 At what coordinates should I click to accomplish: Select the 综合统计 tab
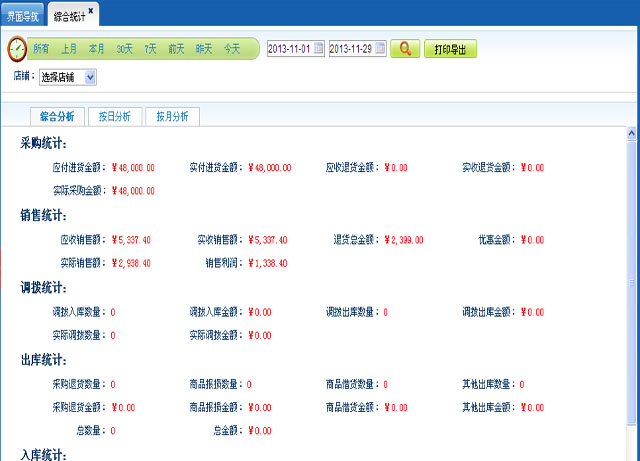69,16
